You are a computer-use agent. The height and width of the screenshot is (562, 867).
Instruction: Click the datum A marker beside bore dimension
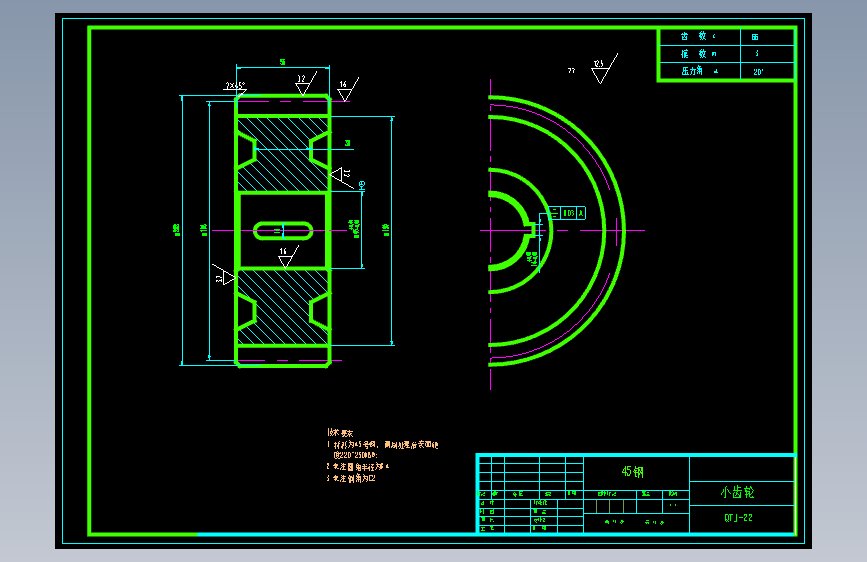click(362, 185)
